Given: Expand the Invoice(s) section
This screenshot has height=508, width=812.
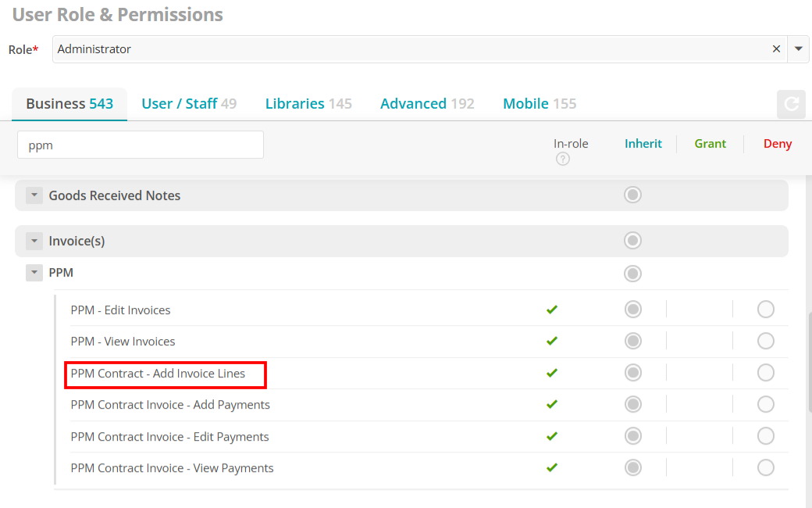Looking at the screenshot, I should 34,241.
